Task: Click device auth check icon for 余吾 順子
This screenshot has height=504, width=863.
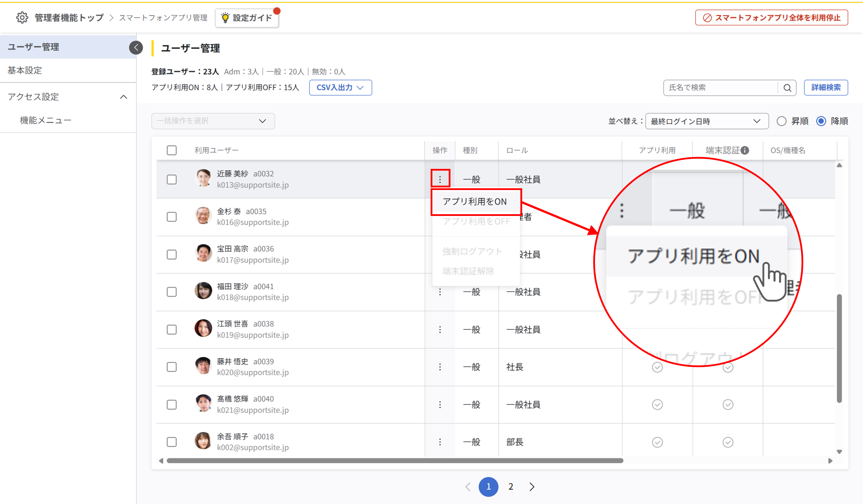Action: point(728,442)
